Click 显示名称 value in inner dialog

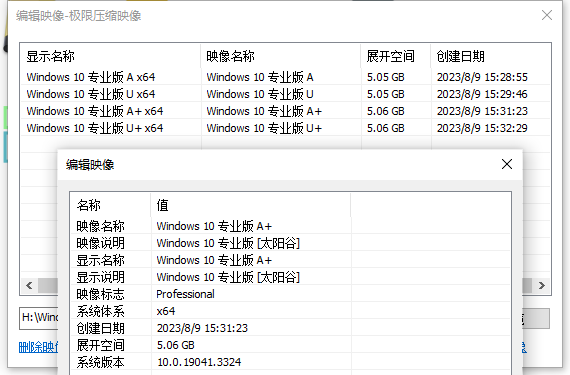214,260
